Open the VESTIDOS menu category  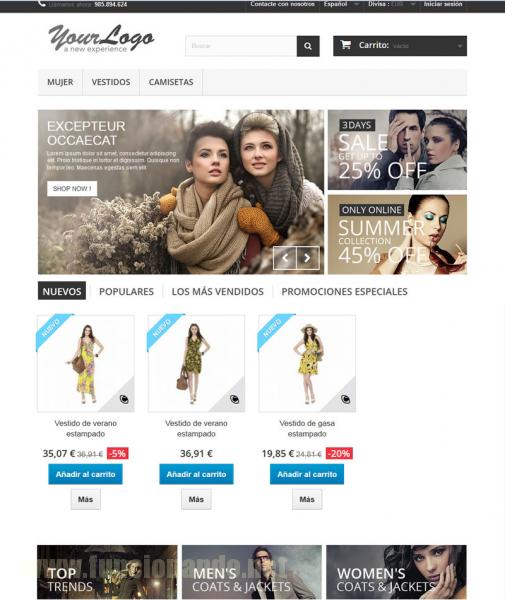(x=111, y=82)
